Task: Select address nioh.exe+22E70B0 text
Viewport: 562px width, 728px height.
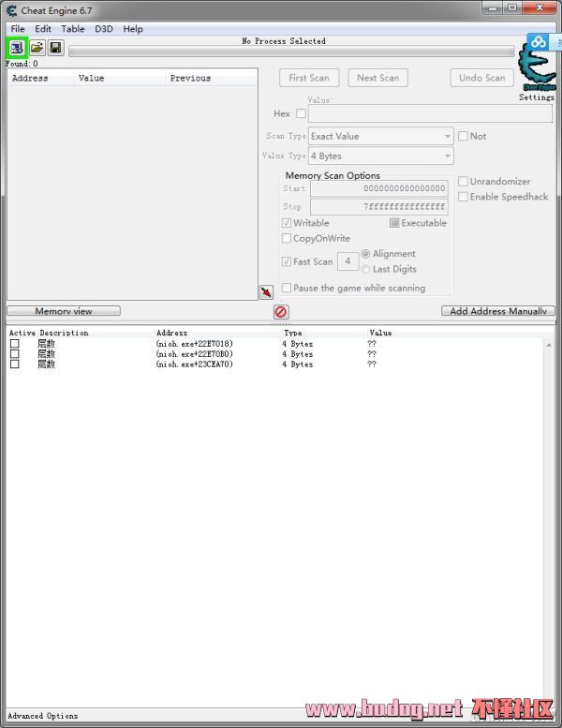Action: (x=195, y=354)
